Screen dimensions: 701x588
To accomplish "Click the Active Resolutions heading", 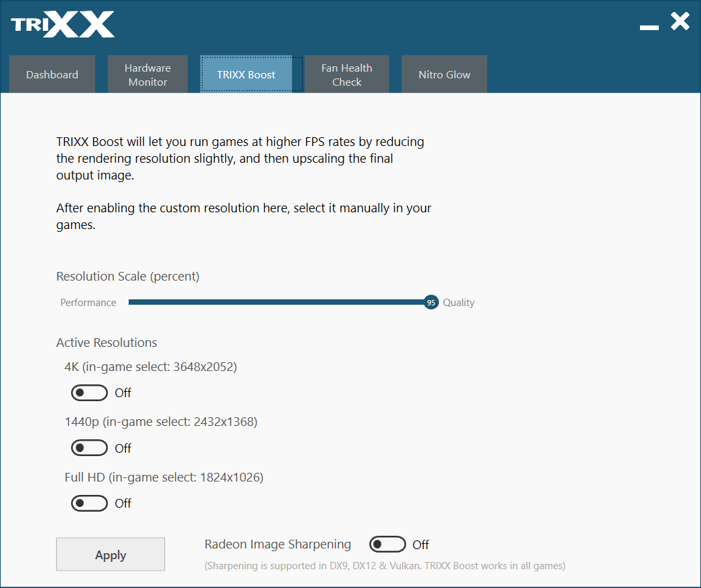I will coord(107,343).
